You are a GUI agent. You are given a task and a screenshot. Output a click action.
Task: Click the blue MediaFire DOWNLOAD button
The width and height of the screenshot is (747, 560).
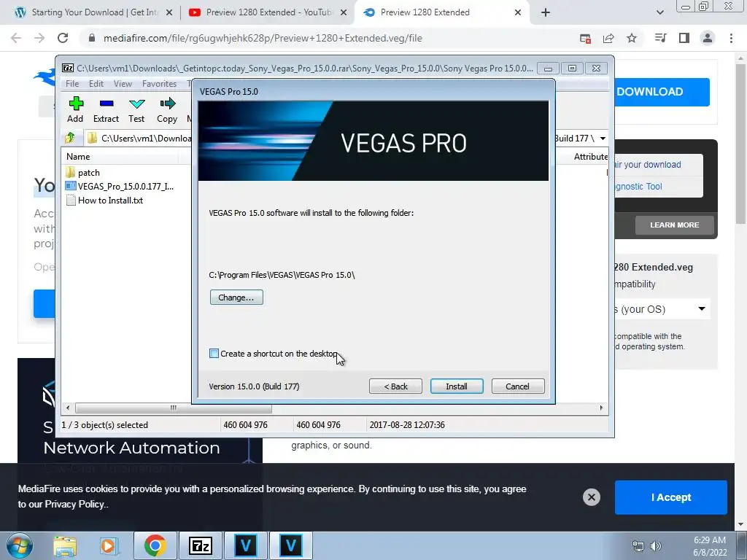coord(662,92)
